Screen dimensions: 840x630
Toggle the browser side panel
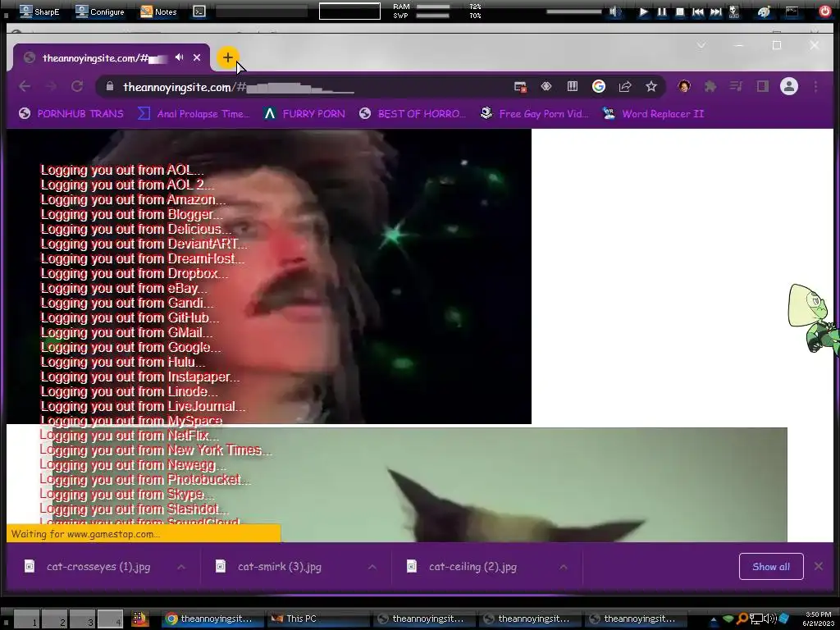[763, 86]
